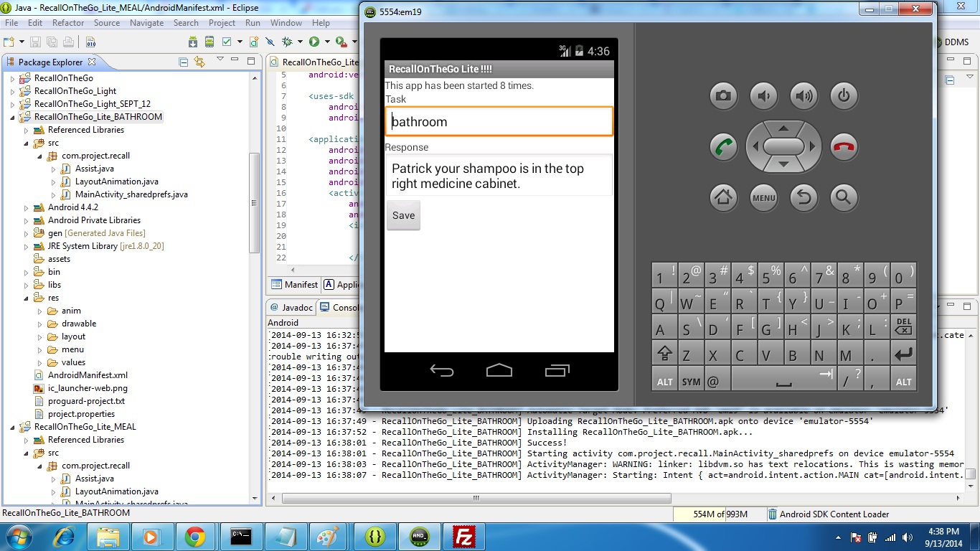Open the Project menu
The height and width of the screenshot is (551, 980).
(222, 23)
